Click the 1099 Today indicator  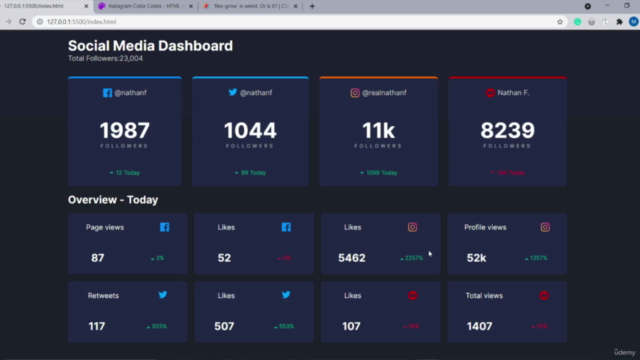tap(379, 173)
